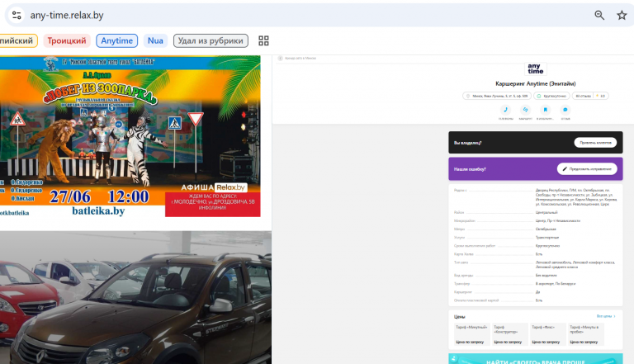Click the batleika.by link on the poster
Viewport: 634px width, 364px height.
(98, 210)
